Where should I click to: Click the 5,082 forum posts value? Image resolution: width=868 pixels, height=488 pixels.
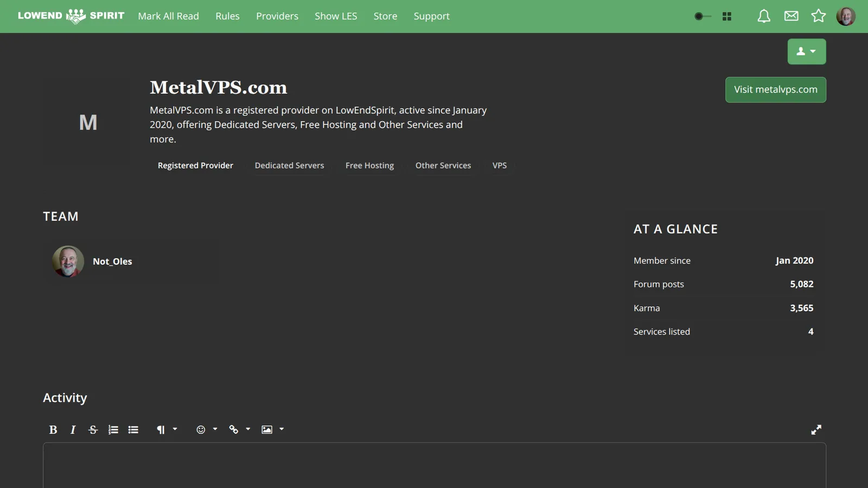point(801,284)
